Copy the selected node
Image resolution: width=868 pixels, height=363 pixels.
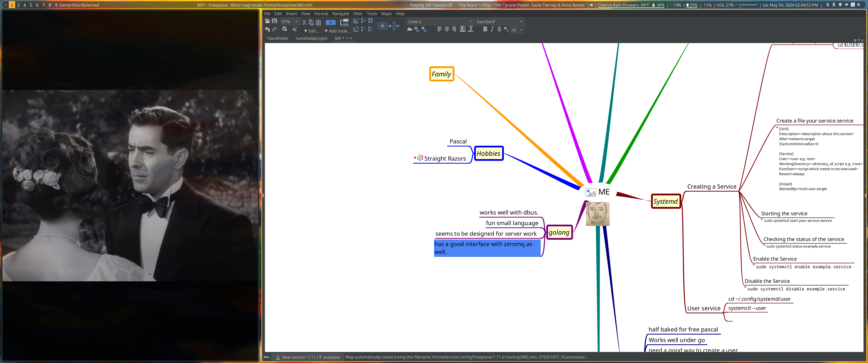(x=311, y=22)
